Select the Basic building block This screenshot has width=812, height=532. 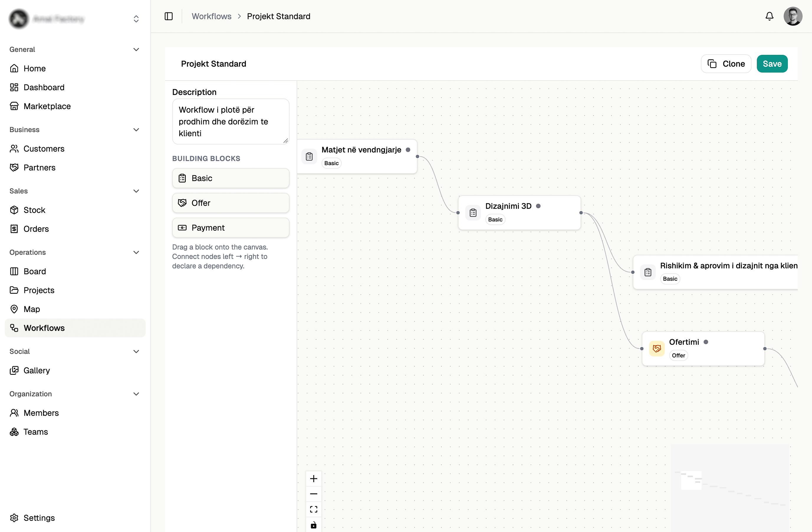point(231,178)
